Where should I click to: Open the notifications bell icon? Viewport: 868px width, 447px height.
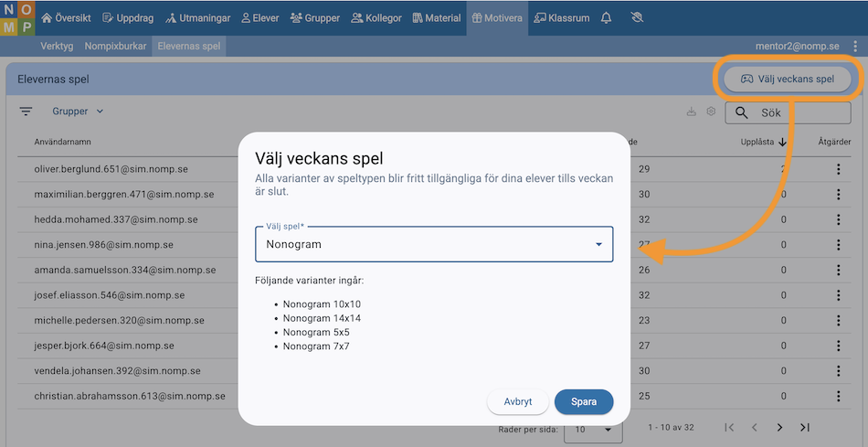coord(606,17)
